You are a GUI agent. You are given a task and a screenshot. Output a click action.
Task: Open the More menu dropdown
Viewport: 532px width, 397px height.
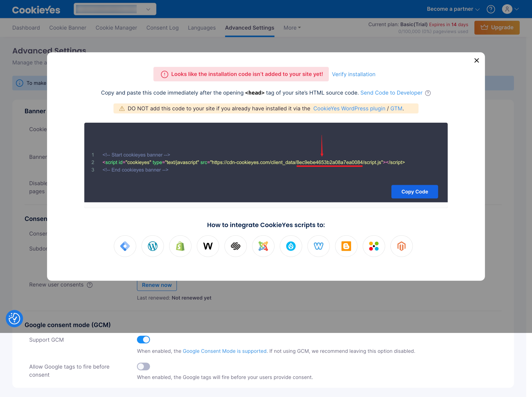pyautogui.click(x=292, y=28)
